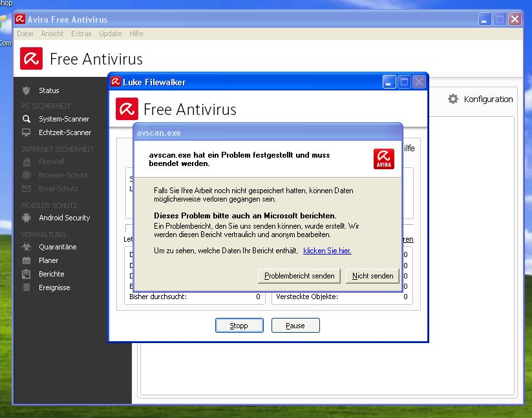
Task: Open Berichte in the sidebar
Action: [52, 274]
